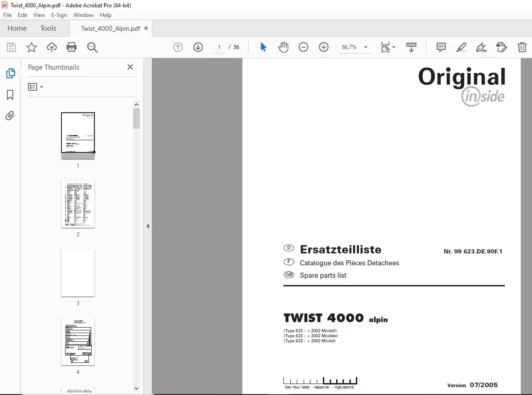This screenshot has width=532, height=395.
Task: Open the E-Sign menu
Action: (59, 15)
